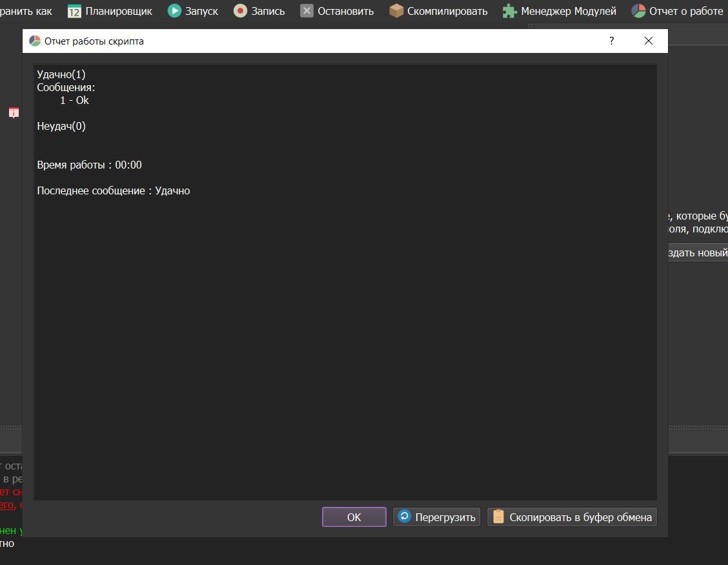Start recording with the Запись icon
728x565 pixels.
240,11
